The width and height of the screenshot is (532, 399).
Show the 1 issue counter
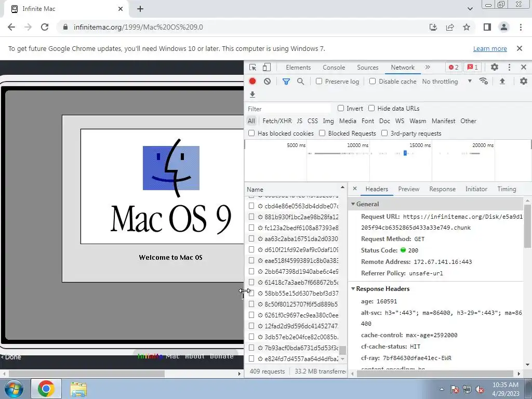473,67
